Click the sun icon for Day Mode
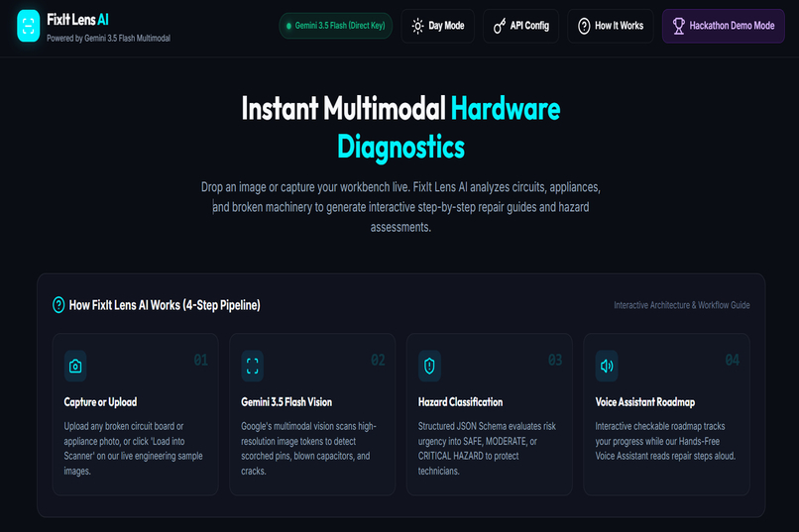 417,26
